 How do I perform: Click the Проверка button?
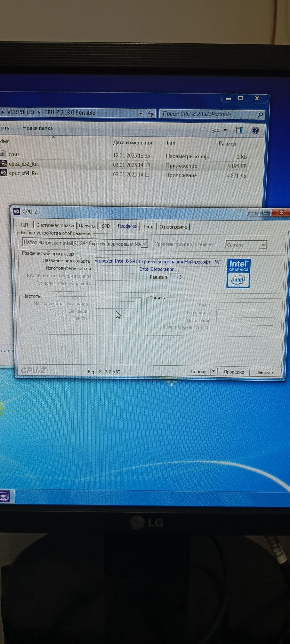tap(234, 372)
